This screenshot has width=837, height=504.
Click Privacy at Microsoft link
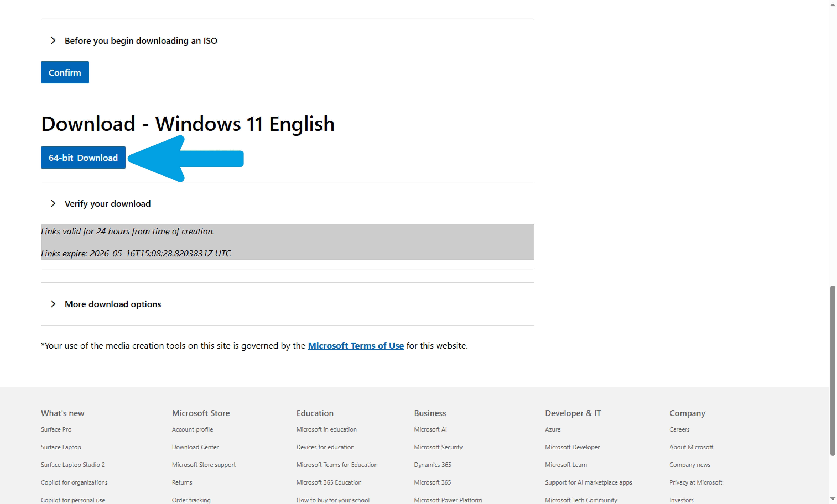(696, 482)
